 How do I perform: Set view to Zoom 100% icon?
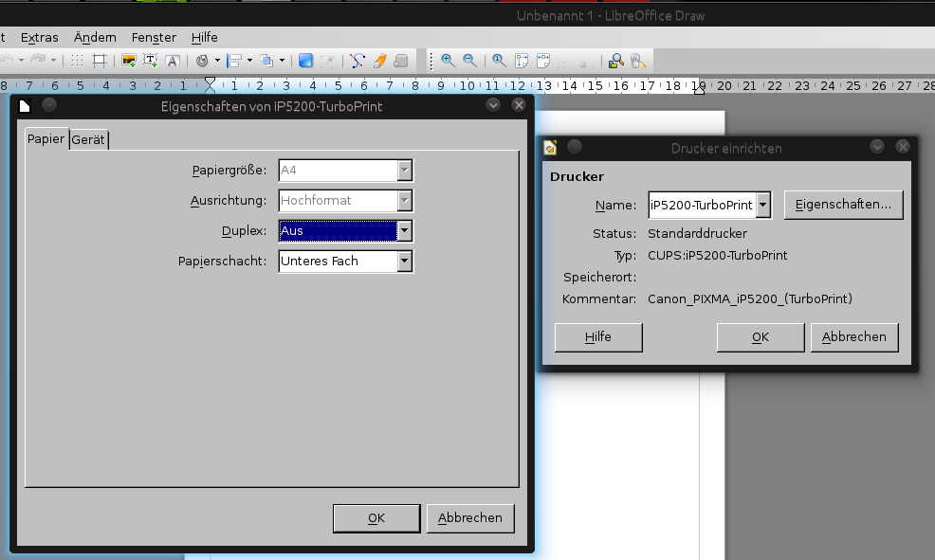[x=497, y=61]
